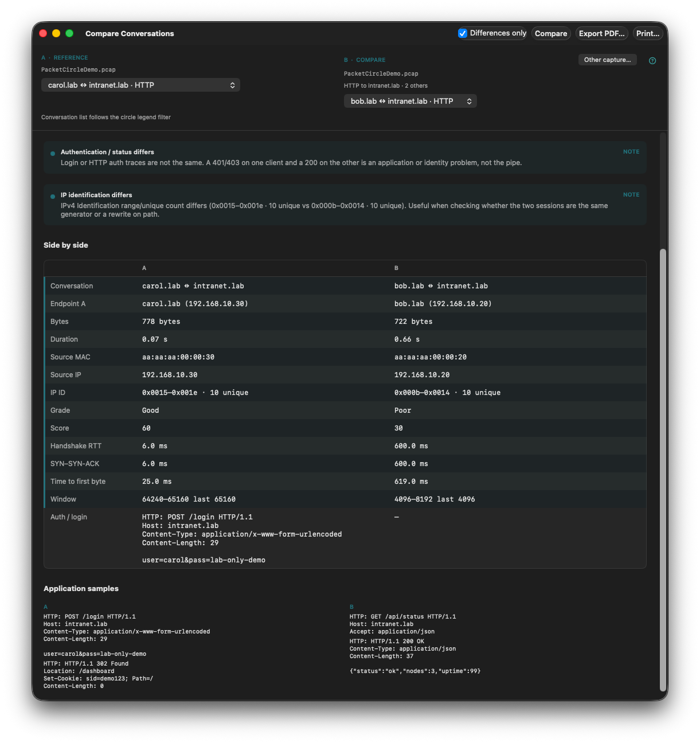Viewport: 700px width, 743px height.
Task: Click the green zoom window button
Action: tap(69, 33)
